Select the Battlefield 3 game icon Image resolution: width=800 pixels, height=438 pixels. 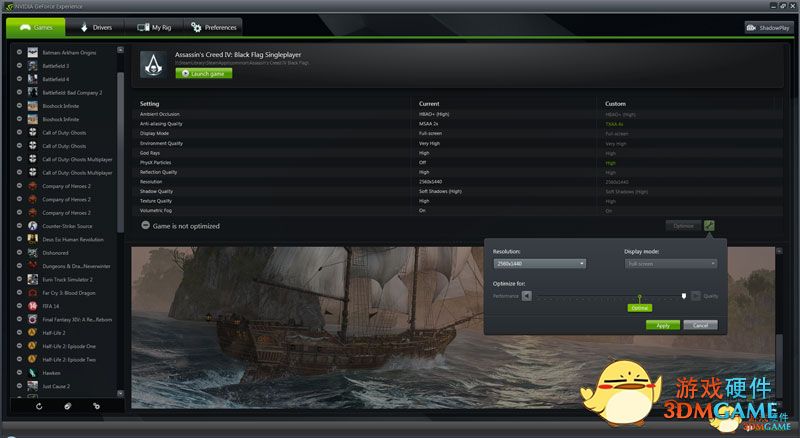click(33, 65)
